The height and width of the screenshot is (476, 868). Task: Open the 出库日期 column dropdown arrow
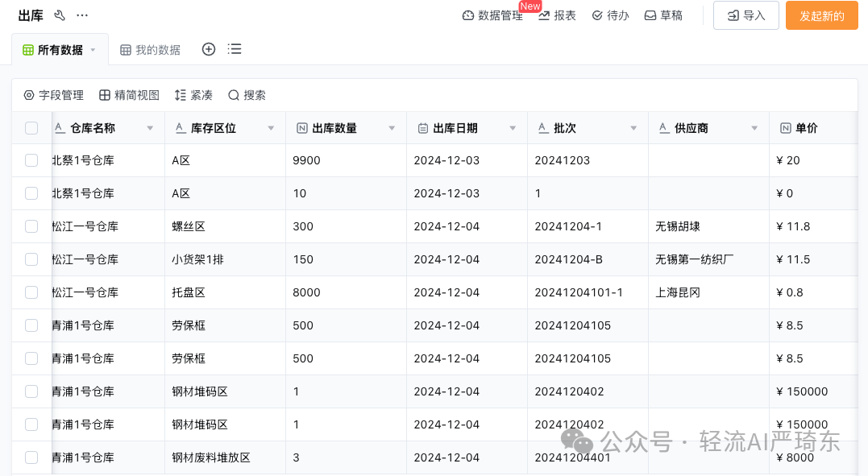point(513,127)
